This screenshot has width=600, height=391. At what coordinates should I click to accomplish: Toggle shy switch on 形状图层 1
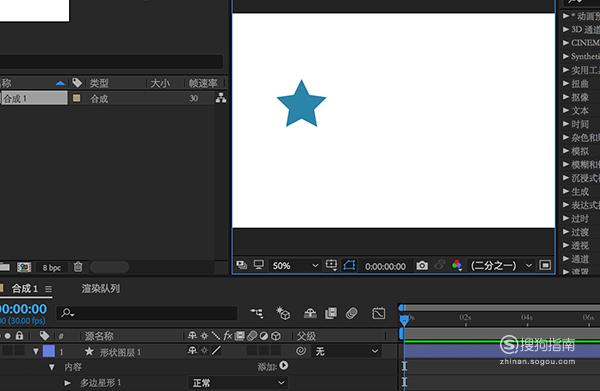(192, 350)
